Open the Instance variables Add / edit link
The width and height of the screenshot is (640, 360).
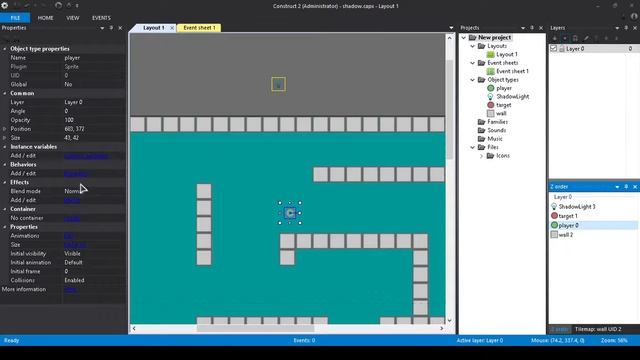tap(86, 156)
